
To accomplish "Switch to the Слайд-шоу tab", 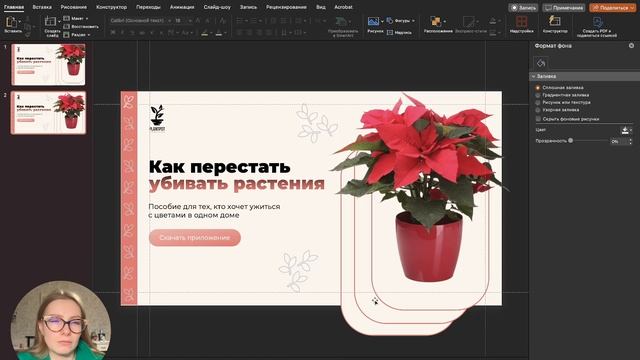I will pos(217,7).
